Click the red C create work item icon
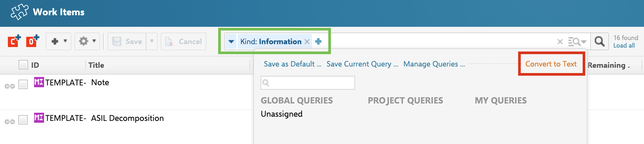The image size is (644, 144). (x=14, y=41)
